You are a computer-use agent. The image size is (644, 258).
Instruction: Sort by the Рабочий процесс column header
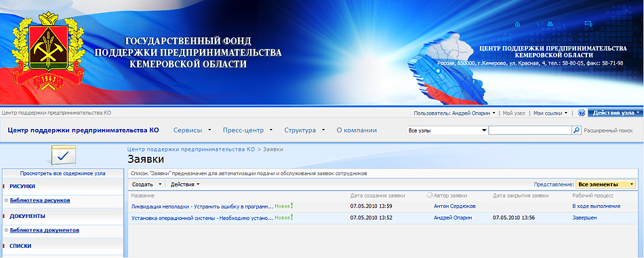(592, 196)
